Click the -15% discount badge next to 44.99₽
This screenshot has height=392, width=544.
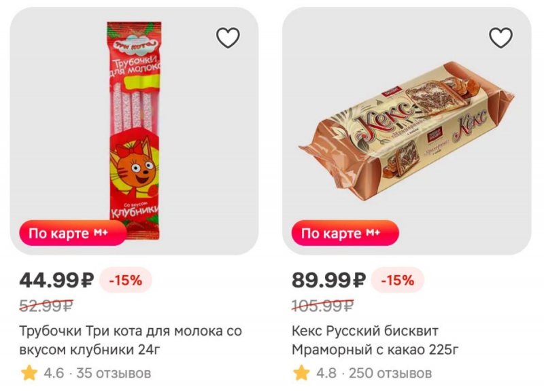(x=126, y=280)
